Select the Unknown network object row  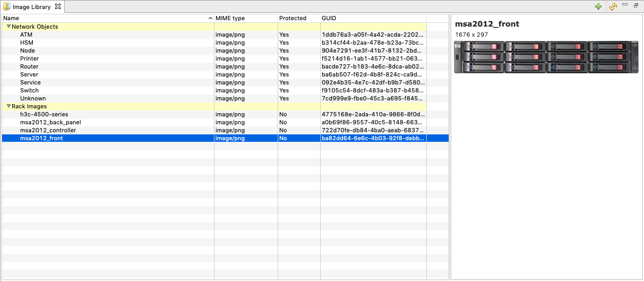[x=33, y=98]
